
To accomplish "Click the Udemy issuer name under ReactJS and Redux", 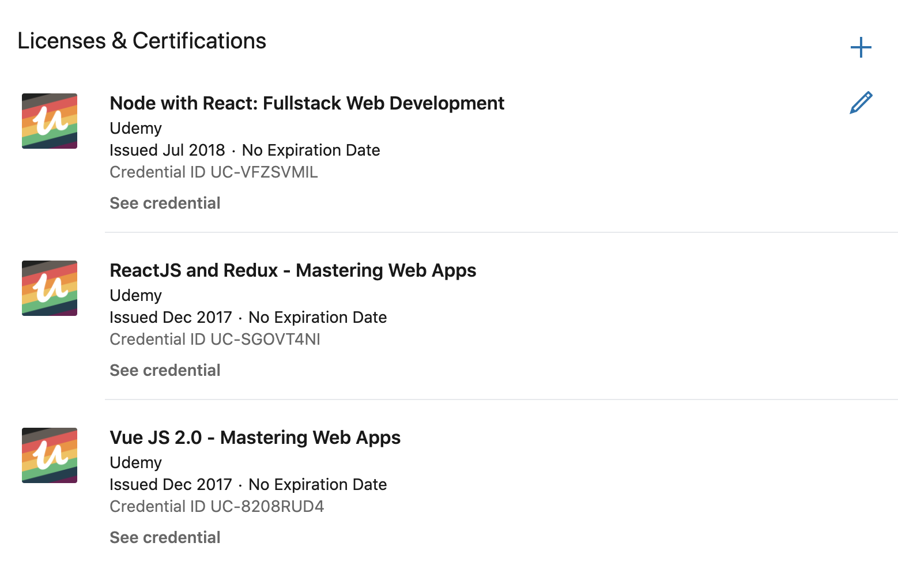I will 135,295.
